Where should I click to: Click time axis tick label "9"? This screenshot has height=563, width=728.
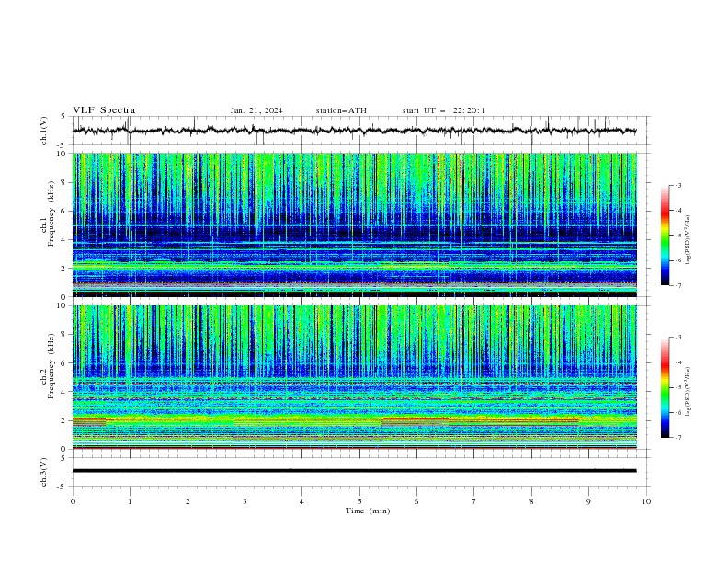pos(588,501)
